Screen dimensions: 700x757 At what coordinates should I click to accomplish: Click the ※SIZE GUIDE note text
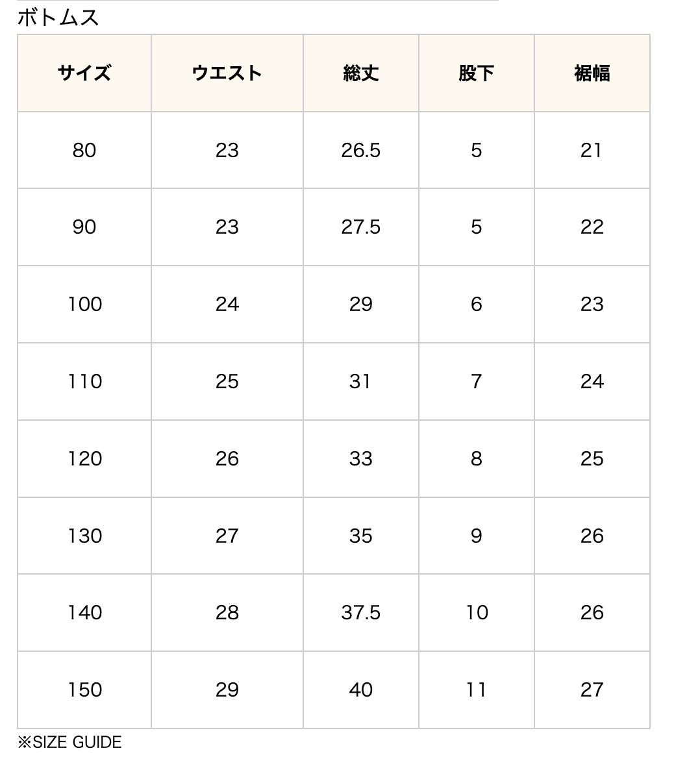(69, 742)
